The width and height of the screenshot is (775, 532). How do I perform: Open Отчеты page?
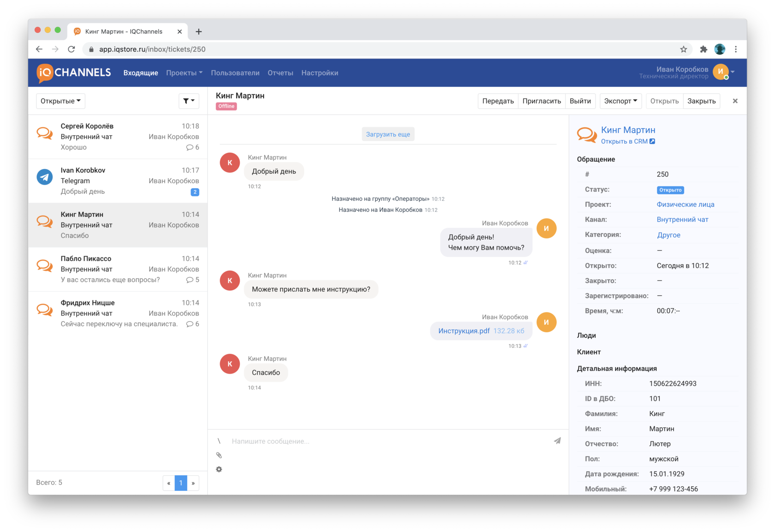tap(280, 73)
